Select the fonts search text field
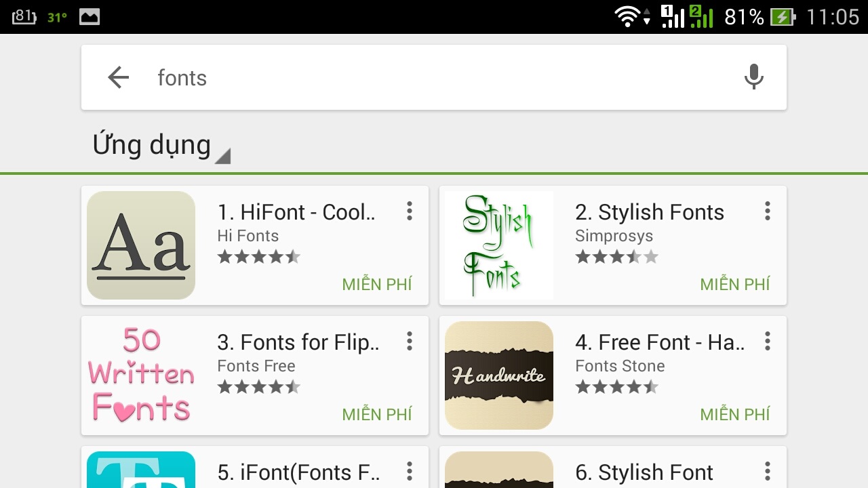The image size is (868, 488). pos(434,77)
